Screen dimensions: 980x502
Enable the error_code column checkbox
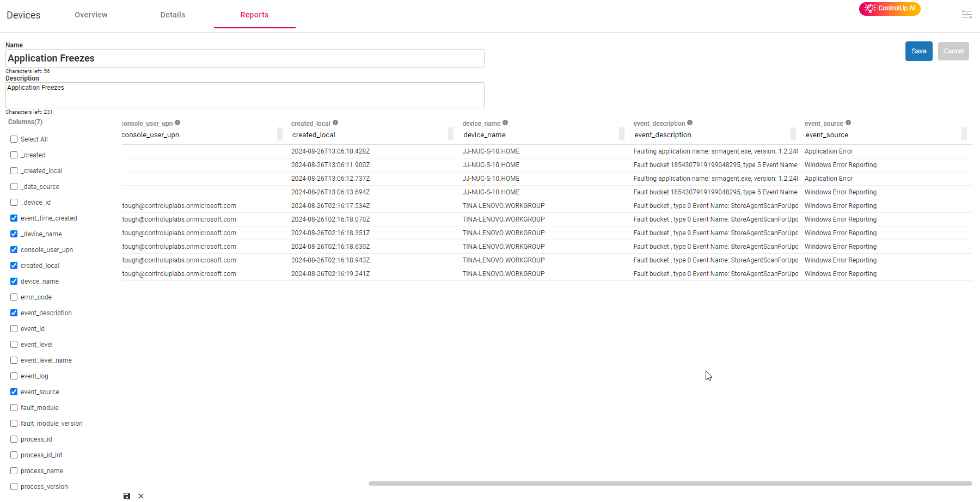[x=14, y=297]
